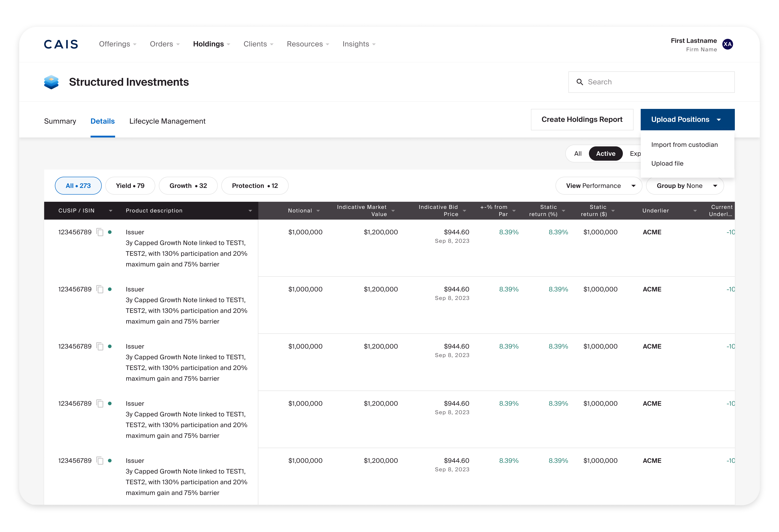
Task: Click the green status dot in second row
Action: click(110, 289)
